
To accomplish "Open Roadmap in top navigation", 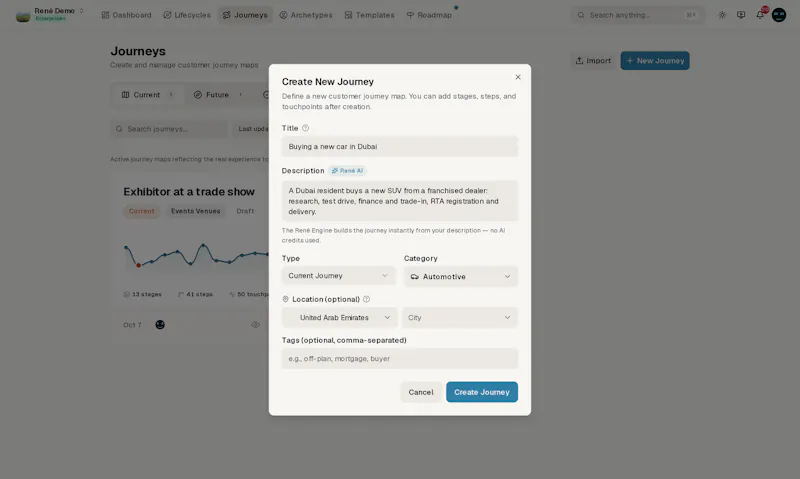I will pos(429,15).
